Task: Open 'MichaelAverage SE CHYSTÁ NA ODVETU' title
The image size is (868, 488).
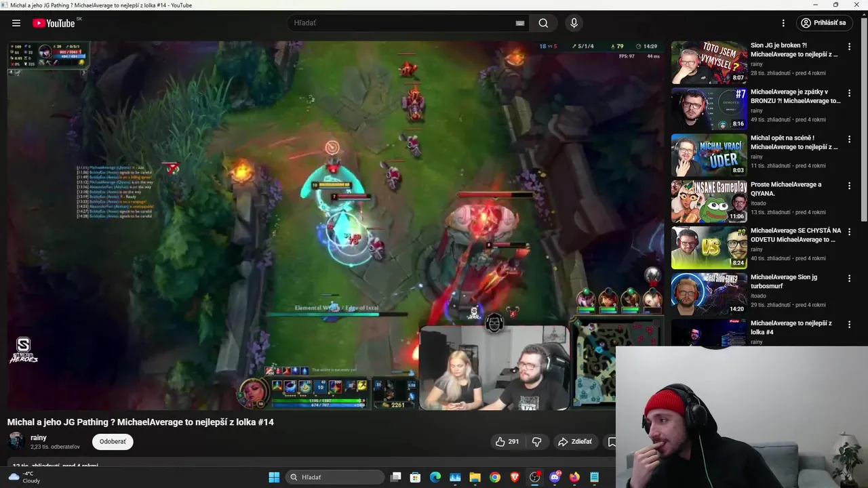Action: click(795, 235)
